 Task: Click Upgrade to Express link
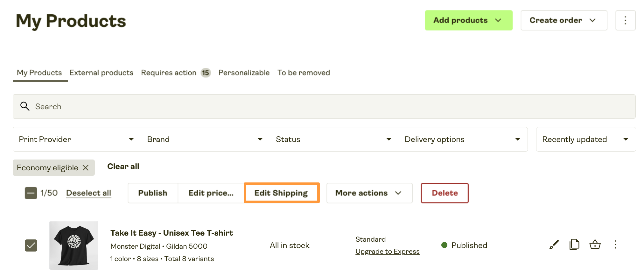387,251
